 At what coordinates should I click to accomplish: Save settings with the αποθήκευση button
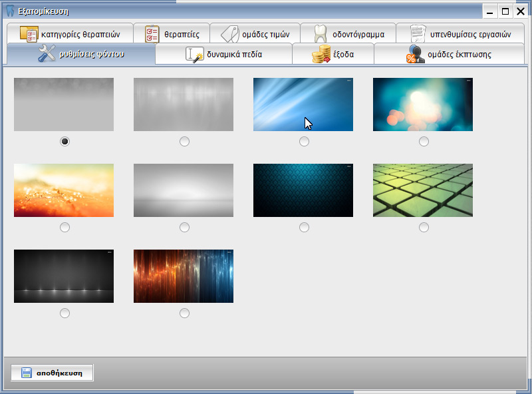coord(52,373)
